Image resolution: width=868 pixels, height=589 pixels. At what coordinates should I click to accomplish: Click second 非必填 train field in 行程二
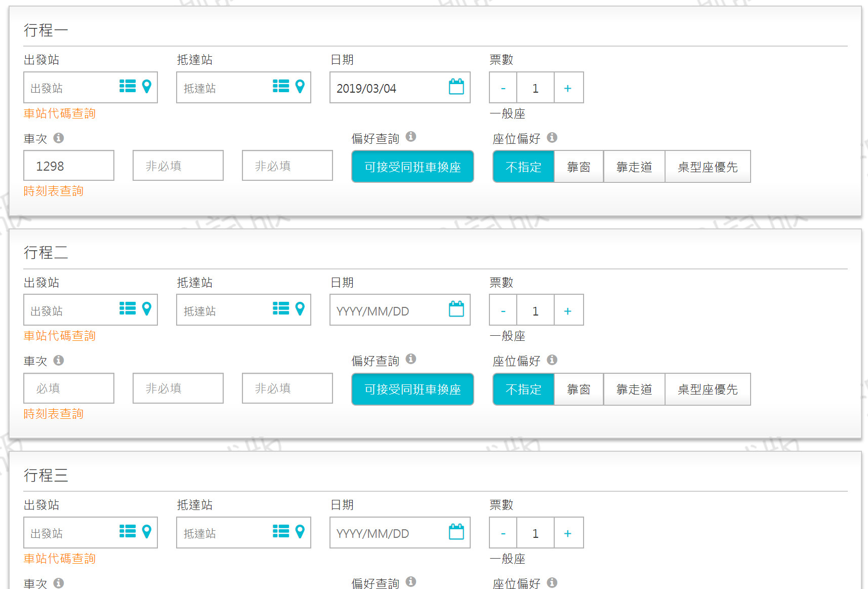pos(178,388)
